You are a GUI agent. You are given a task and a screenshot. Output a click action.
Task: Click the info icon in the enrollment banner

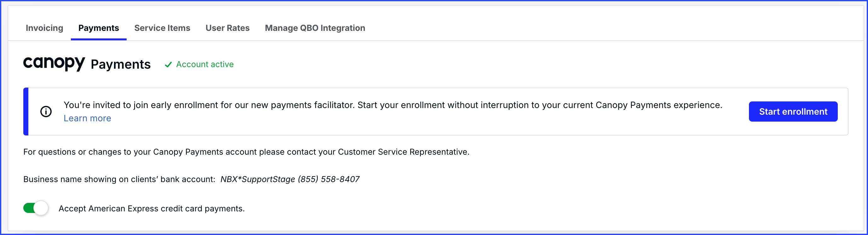click(46, 112)
